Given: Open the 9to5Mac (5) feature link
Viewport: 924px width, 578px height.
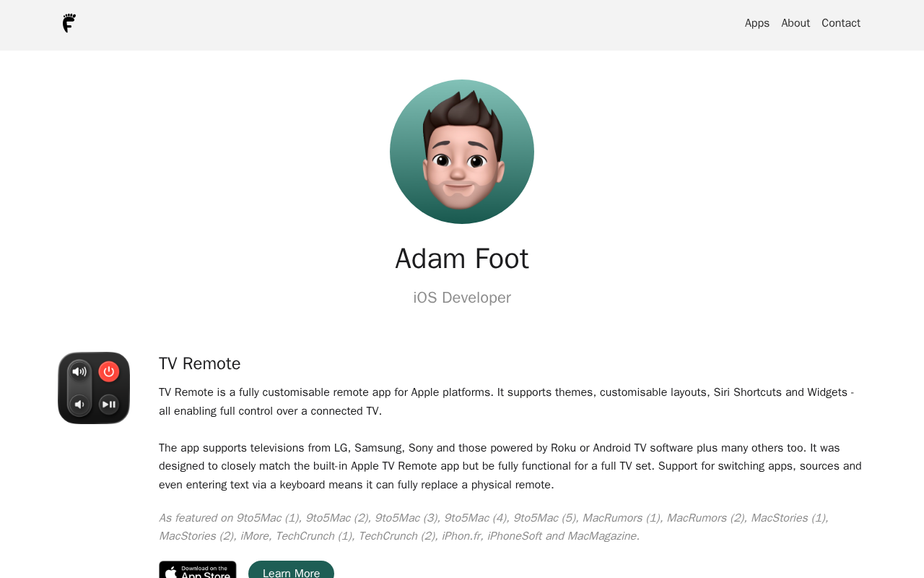Looking at the screenshot, I should pos(545,518).
